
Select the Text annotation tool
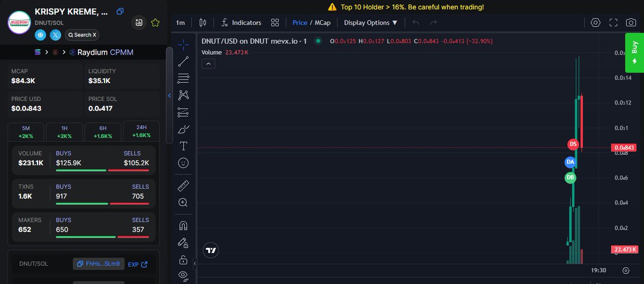183,146
